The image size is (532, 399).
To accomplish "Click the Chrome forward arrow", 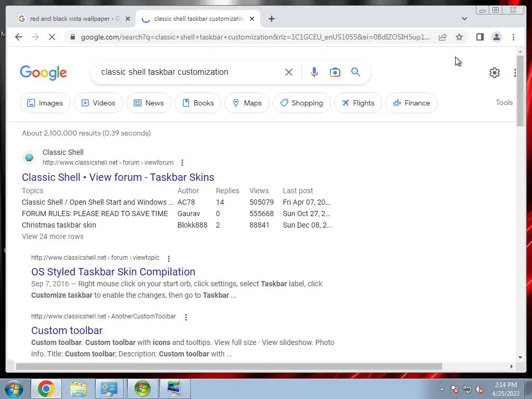I will (x=35, y=37).
